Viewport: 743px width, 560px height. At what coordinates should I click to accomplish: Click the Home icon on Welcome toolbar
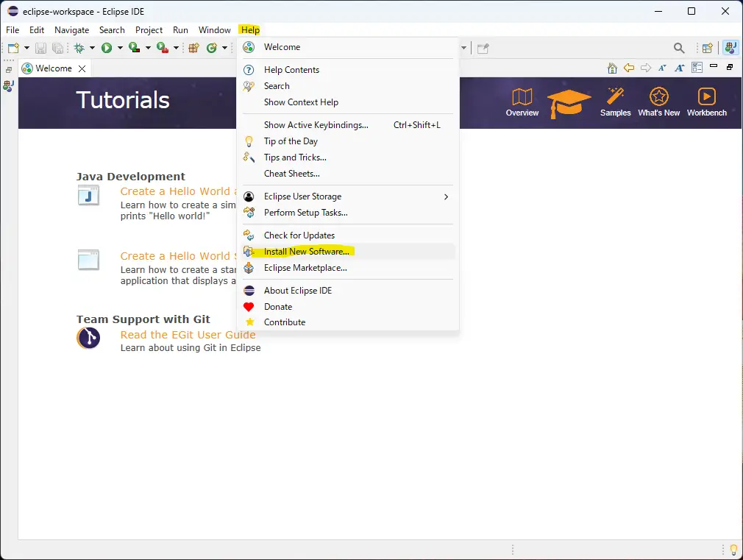tap(612, 68)
